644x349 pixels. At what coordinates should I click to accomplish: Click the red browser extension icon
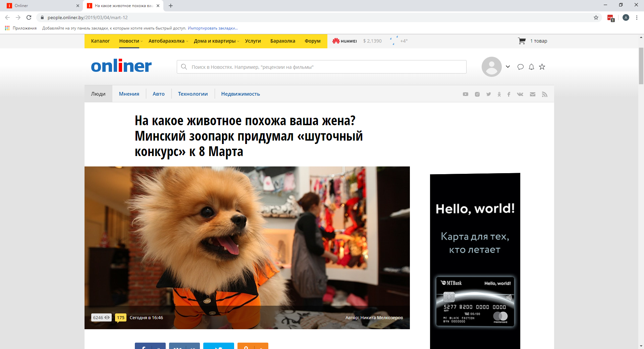point(611,18)
